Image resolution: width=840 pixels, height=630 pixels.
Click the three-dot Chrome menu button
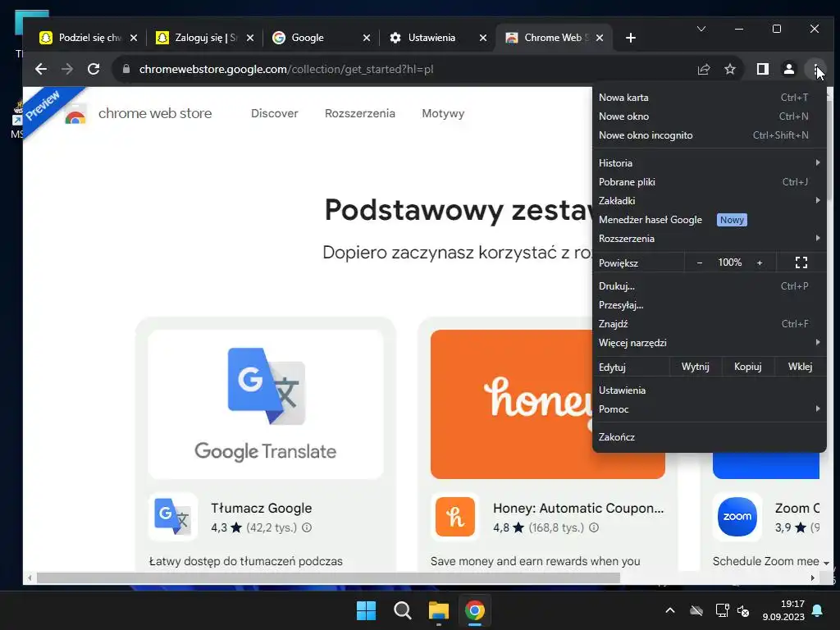coord(815,69)
